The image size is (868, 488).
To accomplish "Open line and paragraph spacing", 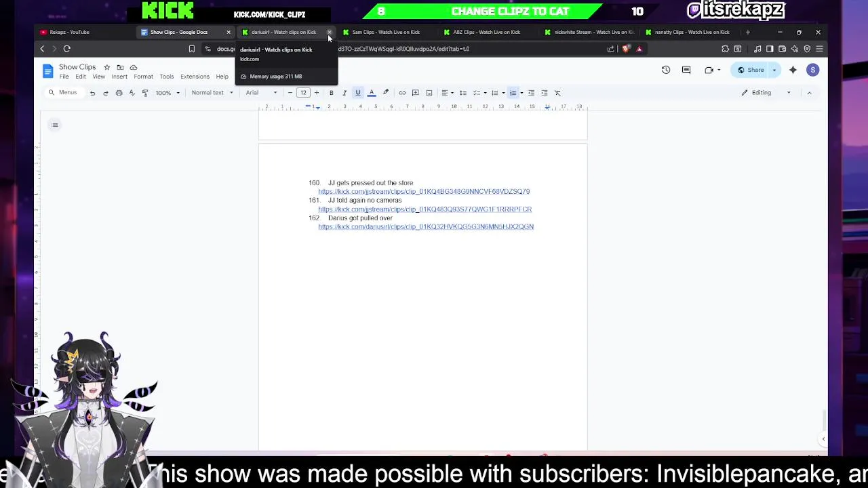I will [x=463, y=93].
